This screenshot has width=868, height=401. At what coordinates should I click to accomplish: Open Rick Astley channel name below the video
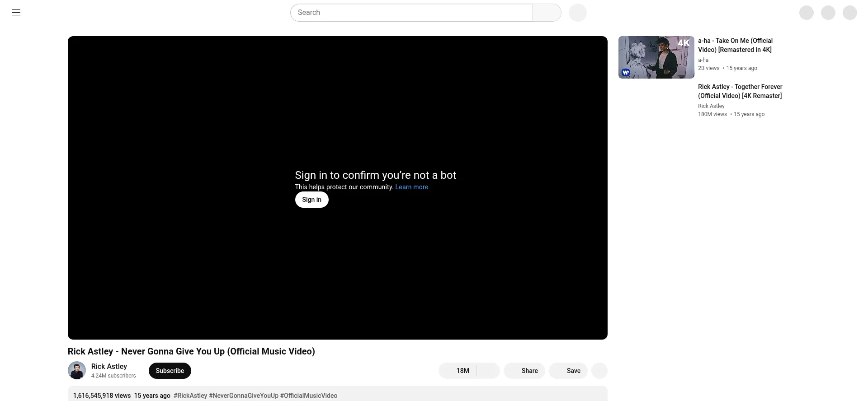point(109,366)
